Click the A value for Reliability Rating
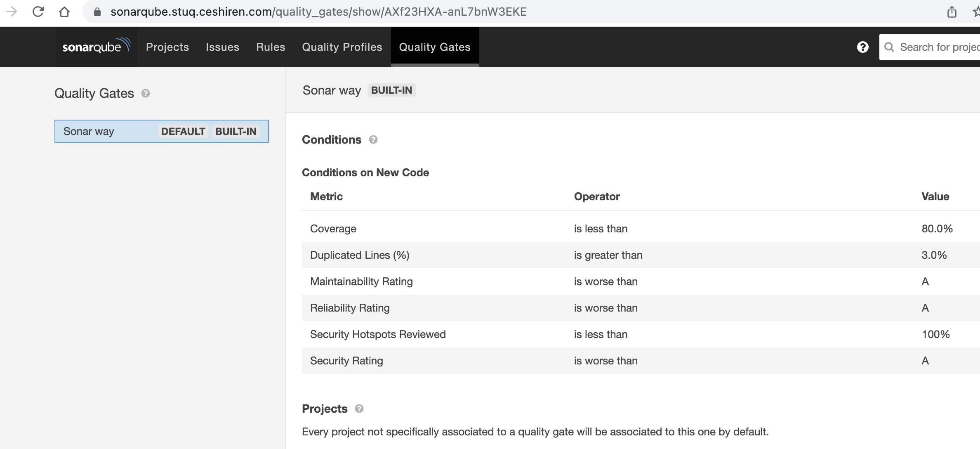The image size is (980, 449). [x=925, y=308]
